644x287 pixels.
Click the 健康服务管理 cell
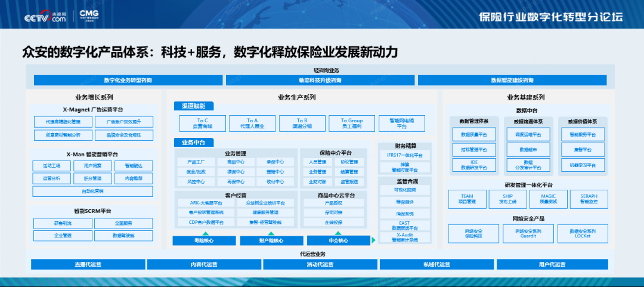coord(265,212)
